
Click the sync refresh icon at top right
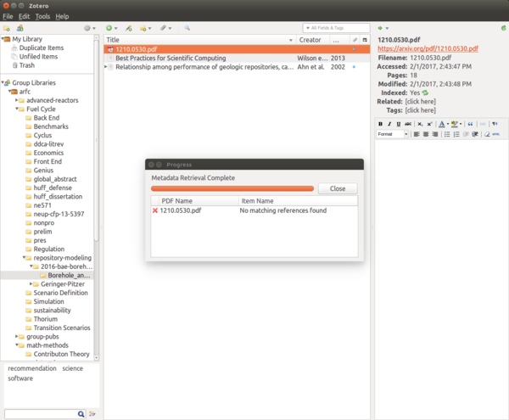[503, 28]
